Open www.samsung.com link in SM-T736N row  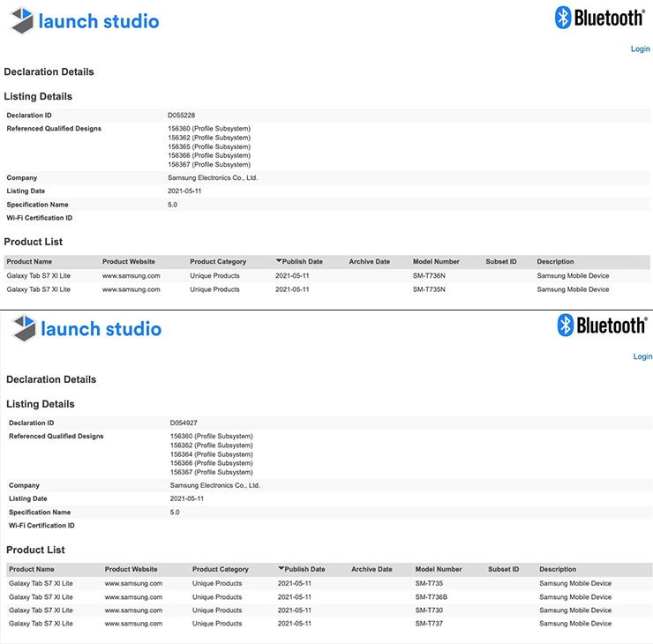tap(131, 276)
